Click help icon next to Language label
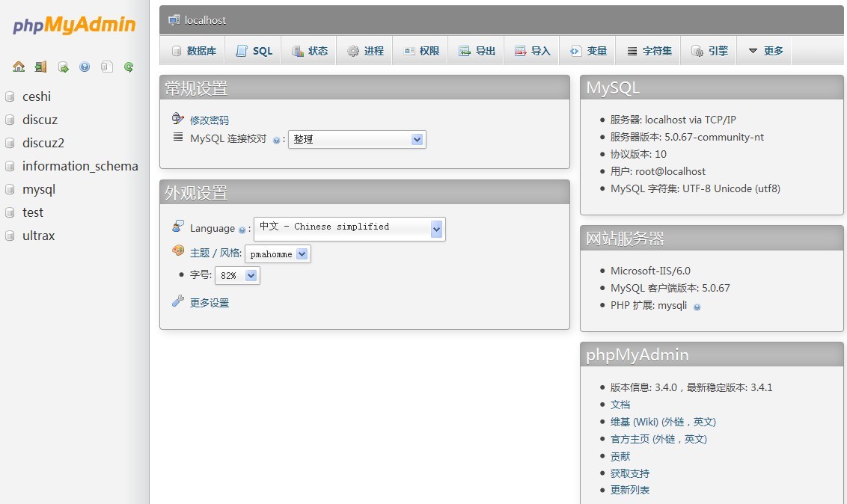 point(242,230)
